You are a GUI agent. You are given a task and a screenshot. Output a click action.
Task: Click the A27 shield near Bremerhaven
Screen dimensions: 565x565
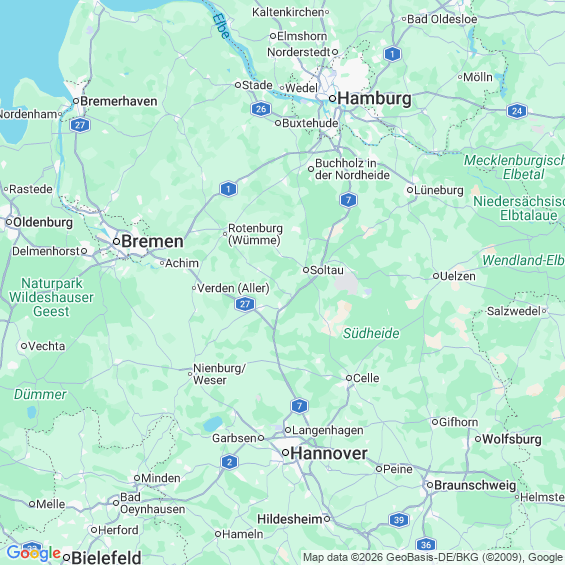tap(80, 125)
